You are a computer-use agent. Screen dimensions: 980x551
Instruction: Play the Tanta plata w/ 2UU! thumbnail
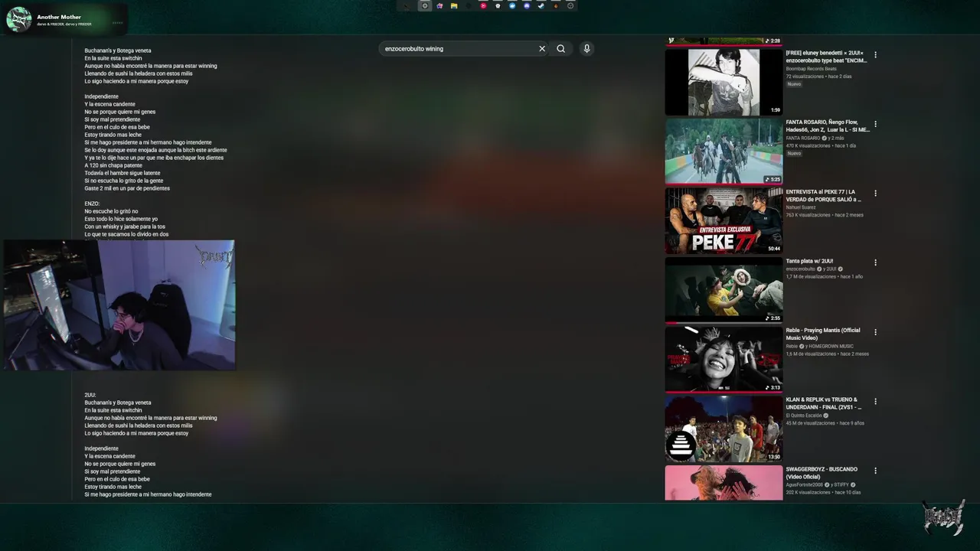(724, 289)
